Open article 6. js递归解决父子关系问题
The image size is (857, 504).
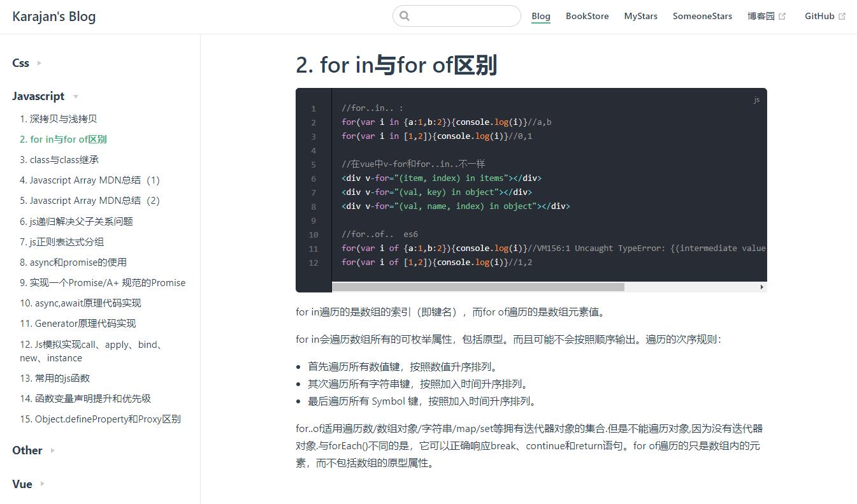(x=76, y=221)
